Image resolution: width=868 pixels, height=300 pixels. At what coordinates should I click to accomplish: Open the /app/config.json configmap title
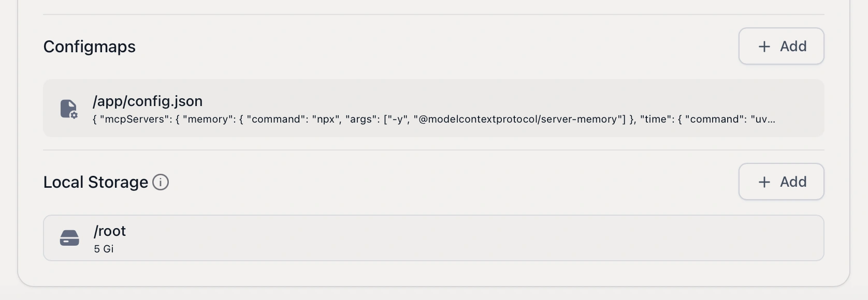[148, 101]
